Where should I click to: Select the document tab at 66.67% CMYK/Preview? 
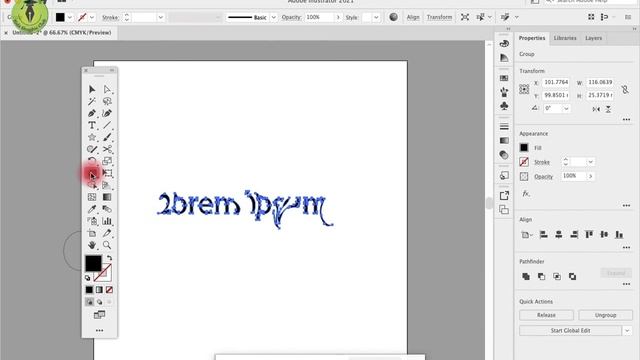pyautogui.click(x=62, y=32)
